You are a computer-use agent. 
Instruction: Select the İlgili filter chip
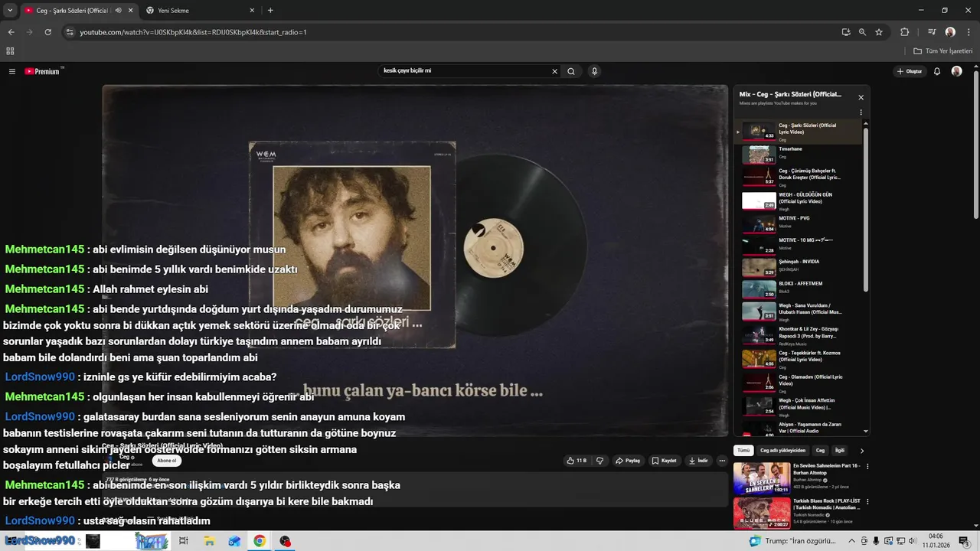point(840,451)
